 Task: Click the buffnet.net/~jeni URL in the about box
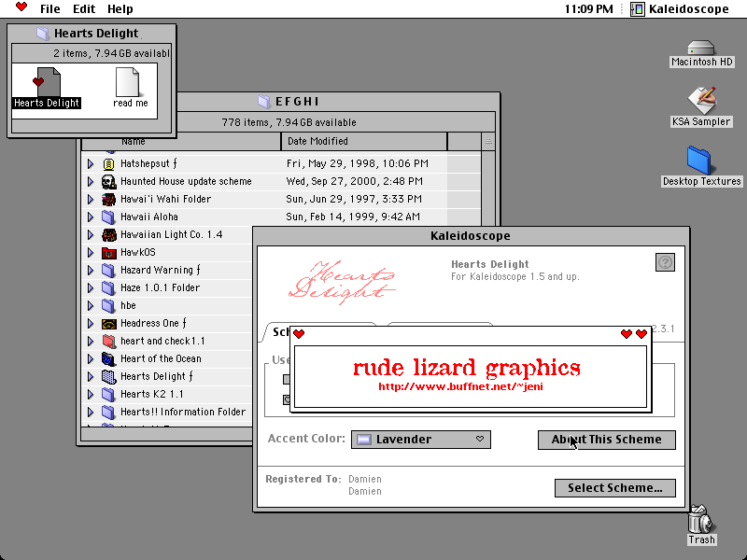tap(460, 386)
